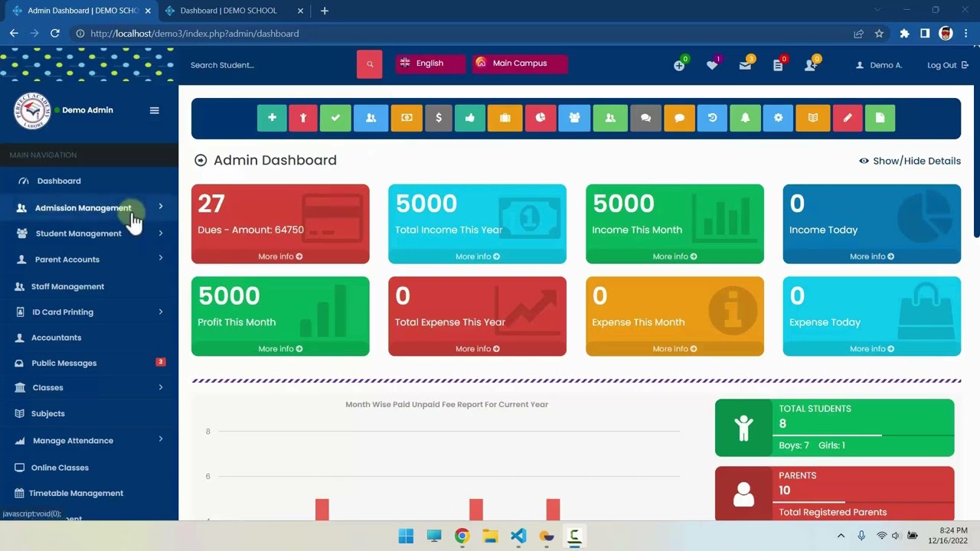Screen dimensions: 980x551
Task: Click the Search Student input field
Action: (271, 65)
